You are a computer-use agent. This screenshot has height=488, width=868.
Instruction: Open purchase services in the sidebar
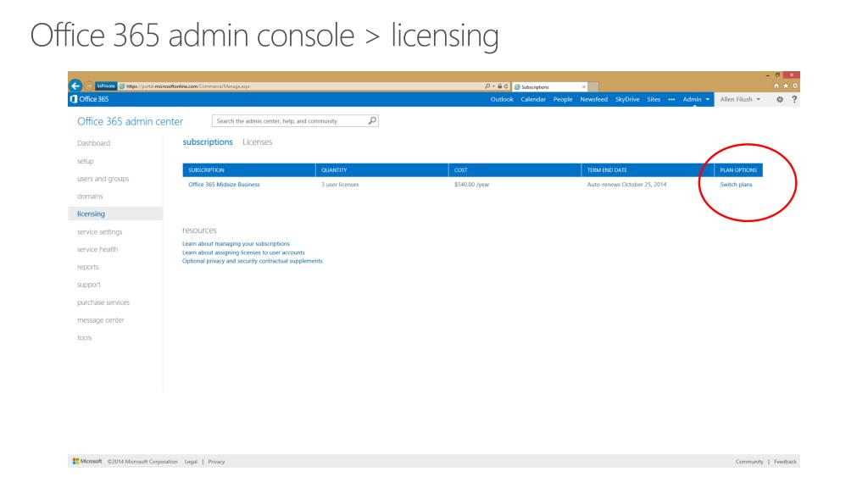(x=103, y=302)
